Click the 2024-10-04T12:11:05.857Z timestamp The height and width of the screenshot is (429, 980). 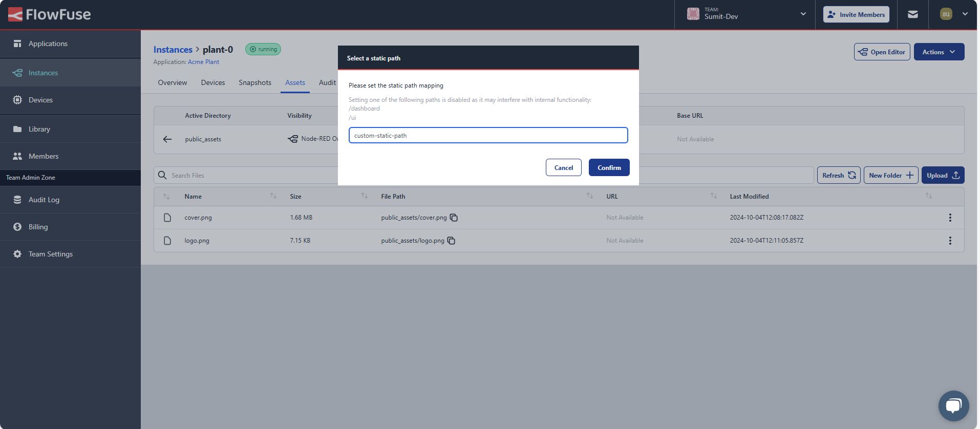click(766, 241)
